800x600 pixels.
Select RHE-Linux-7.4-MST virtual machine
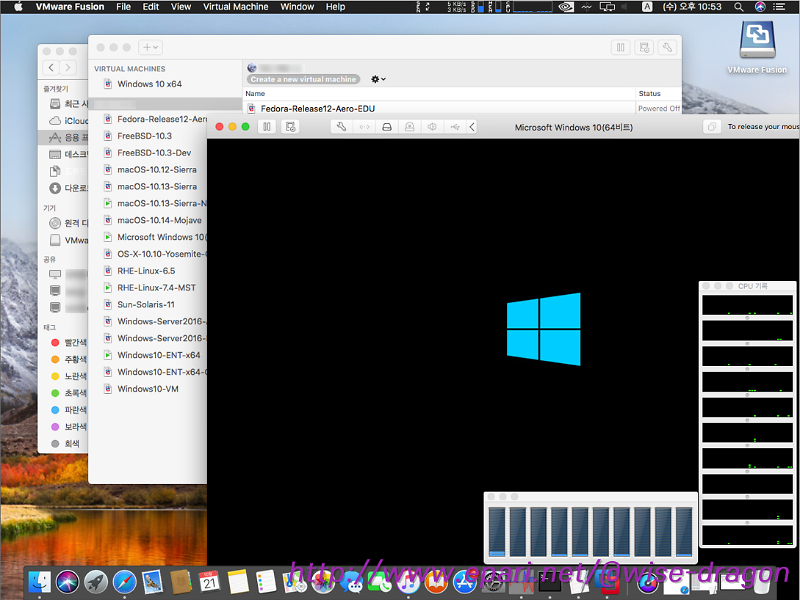point(156,287)
